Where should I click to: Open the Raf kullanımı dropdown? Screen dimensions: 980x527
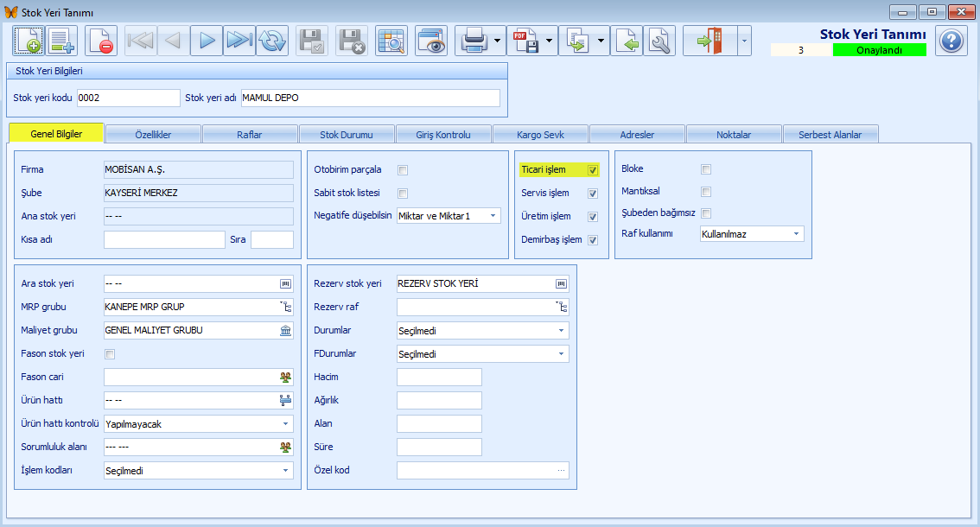[x=795, y=234]
